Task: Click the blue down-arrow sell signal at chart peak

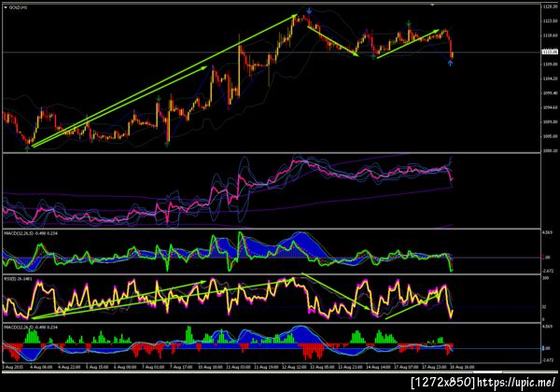Action: (x=309, y=11)
